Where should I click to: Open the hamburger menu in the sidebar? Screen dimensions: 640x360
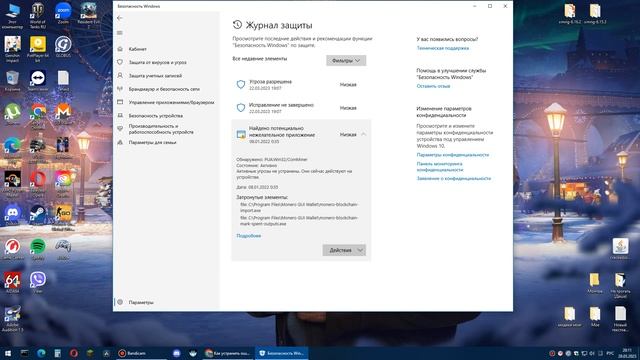point(120,33)
